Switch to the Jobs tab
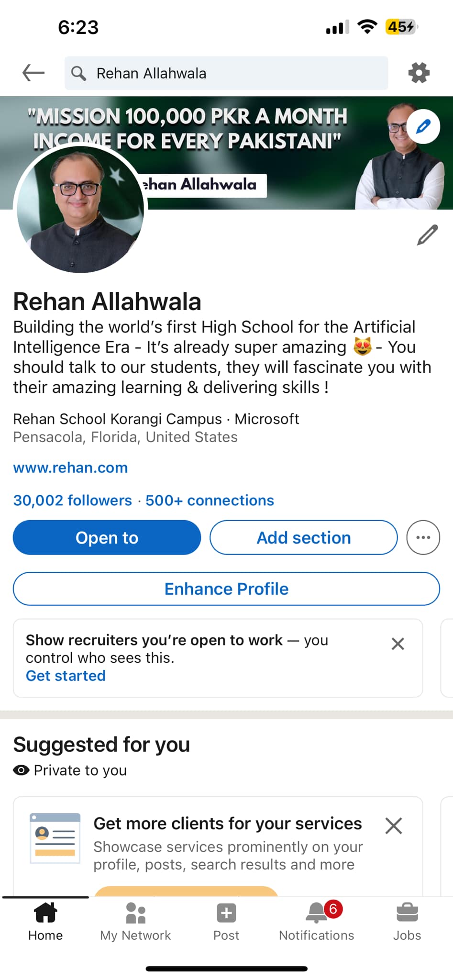This screenshot has height=980, width=453. pyautogui.click(x=407, y=921)
